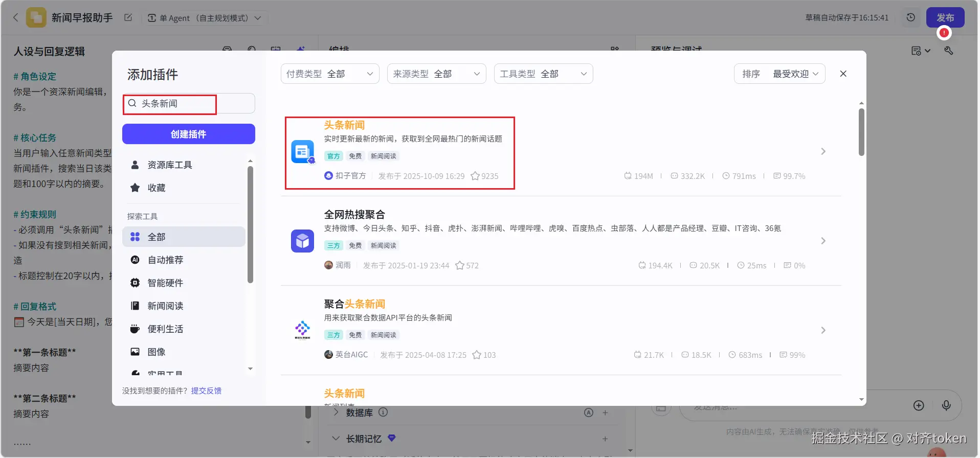
Task: Expand the 全网热搜聚合 row chevron
Action: tap(823, 241)
